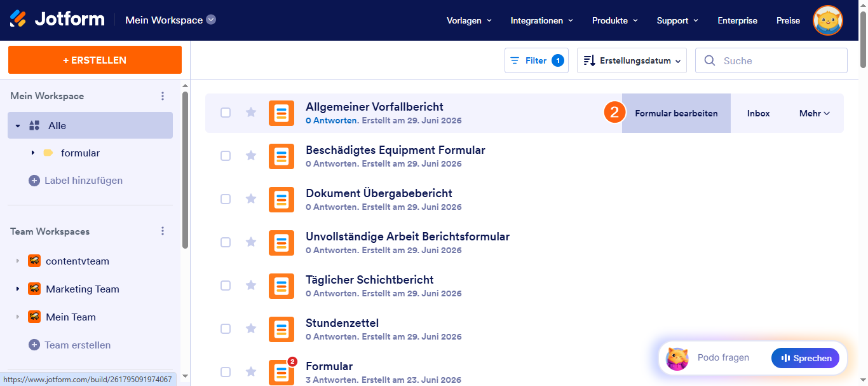Select the Allgemeiner Vorfallbericht checkbox
This screenshot has width=868, height=386.
pos(226,113)
